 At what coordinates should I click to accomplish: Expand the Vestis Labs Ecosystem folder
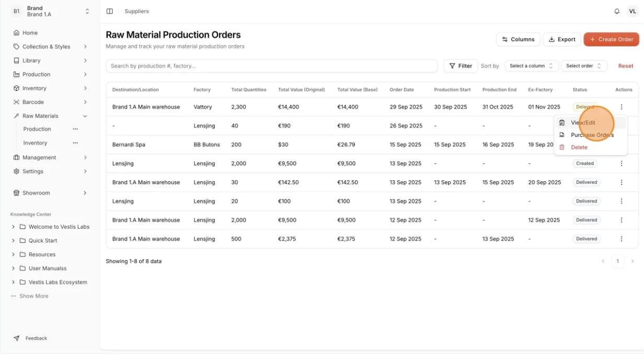point(13,282)
